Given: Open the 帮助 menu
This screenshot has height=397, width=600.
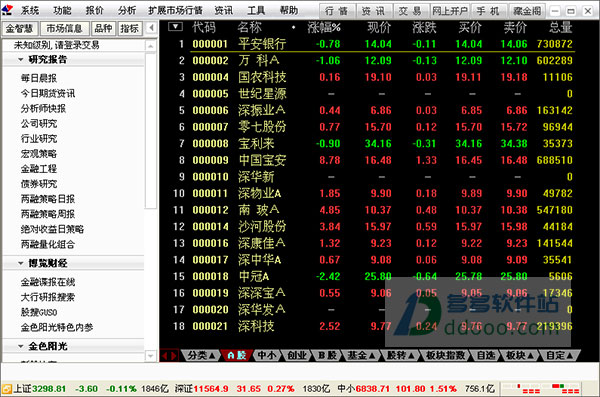Looking at the screenshot, I should (x=289, y=10).
